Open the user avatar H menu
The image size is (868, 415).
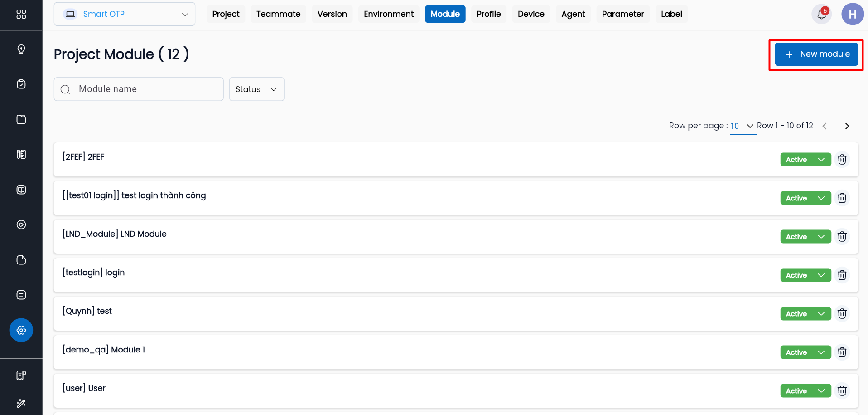click(852, 15)
